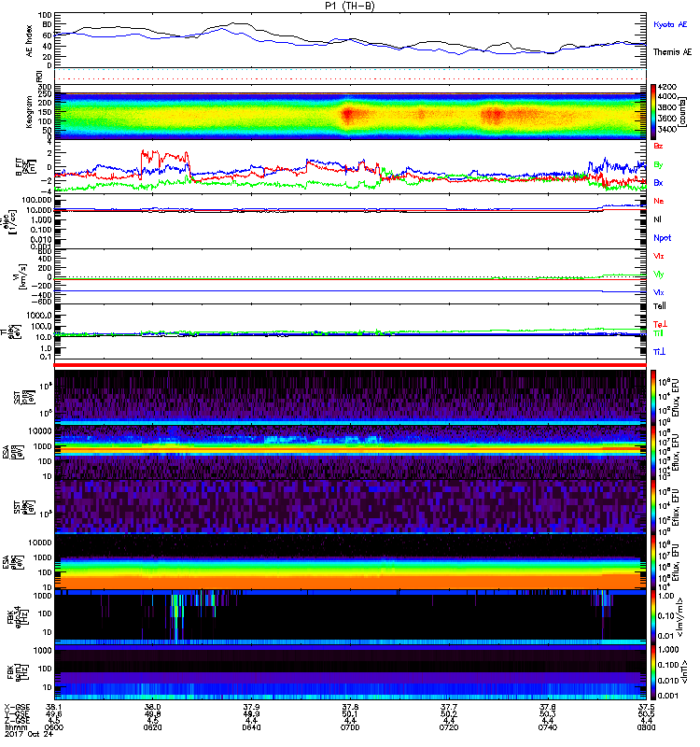Click the hhmm time axis label
Screen dimensions: 700x747
point(15,727)
